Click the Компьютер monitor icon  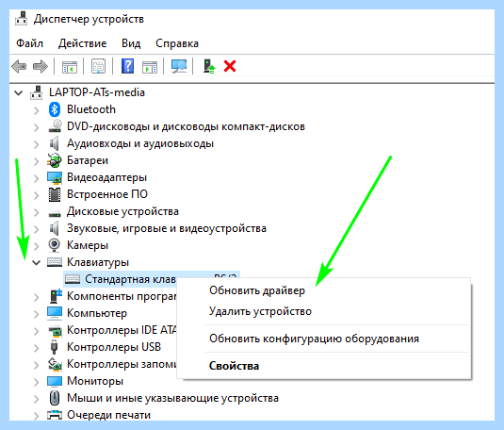click(x=55, y=313)
